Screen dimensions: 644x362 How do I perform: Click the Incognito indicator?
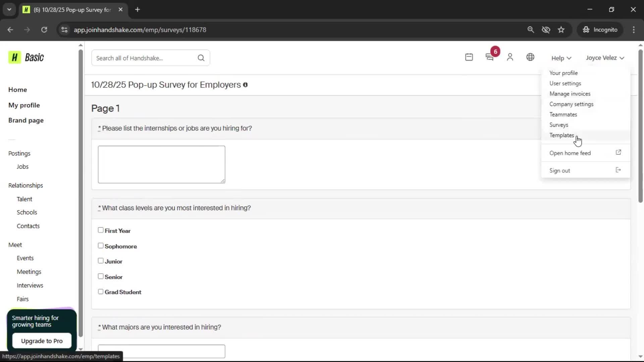pyautogui.click(x=600, y=30)
